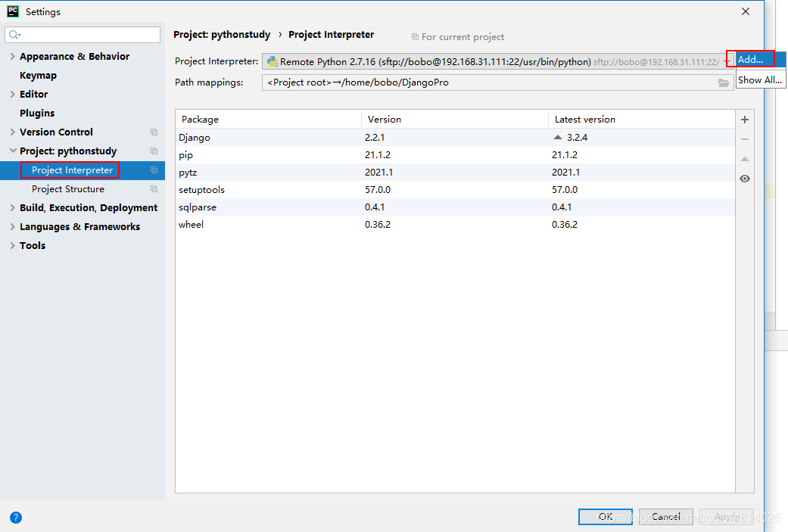Image resolution: width=788 pixels, height=532 pixels.
Task: Confirm settings with the OK button
Action: 605,516
